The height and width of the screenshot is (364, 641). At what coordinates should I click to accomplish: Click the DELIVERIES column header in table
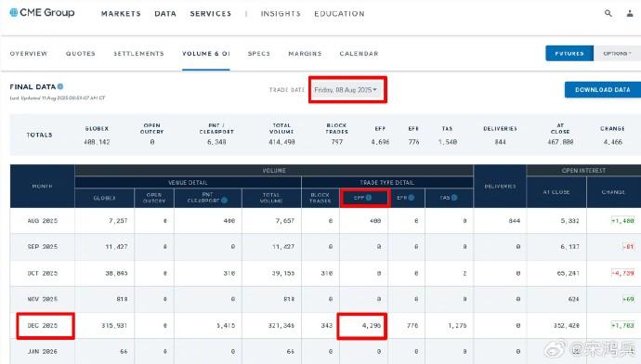coord(500,187)
